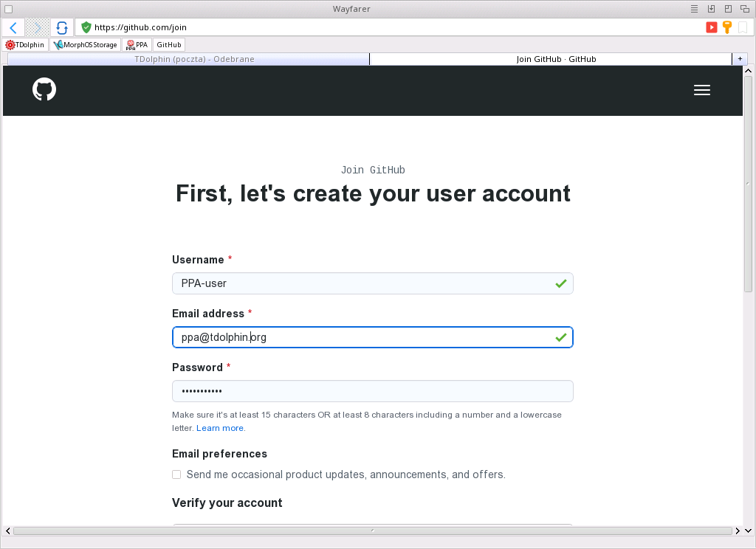Click the "Password" field label
Image resolution: width=756 pixels, height=549 pixels.
click(197, 367)
